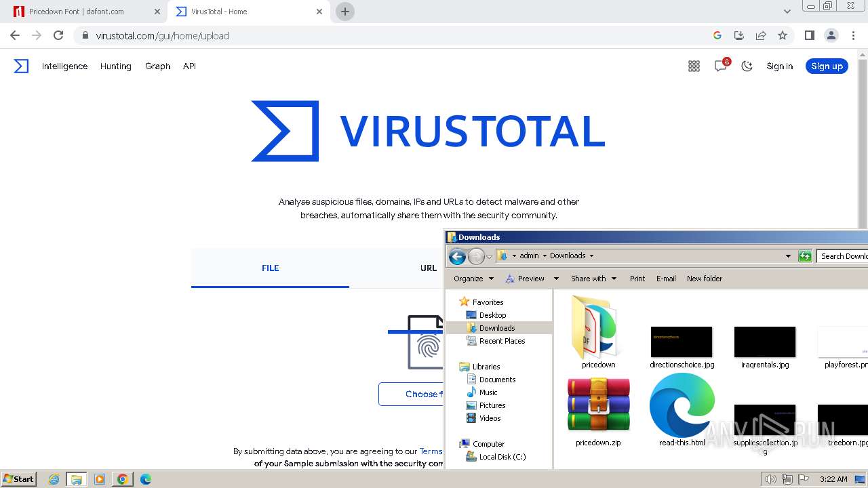Expand the admin breadcrumb dropdown arrow
This screenshot has height=488, width=868.
pyautogui.click(x=544, y=256)
